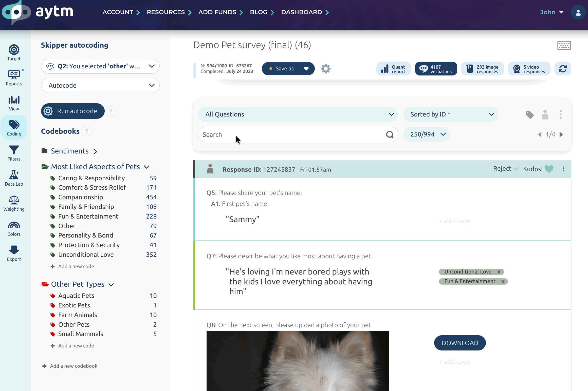
Task: Click the user avatar icon
Action: tap(578, 12)
